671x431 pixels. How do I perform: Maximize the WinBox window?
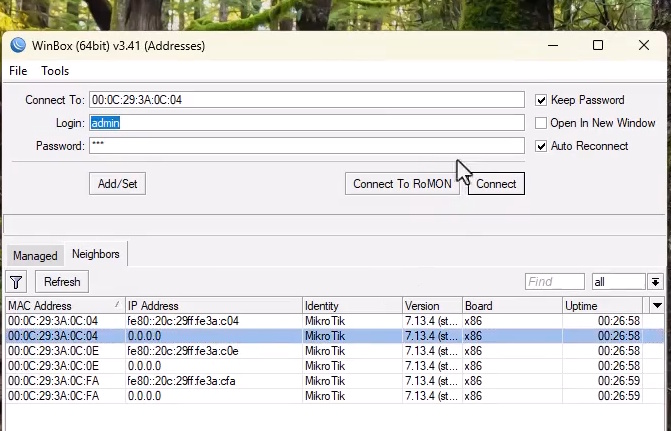[598, 45]
